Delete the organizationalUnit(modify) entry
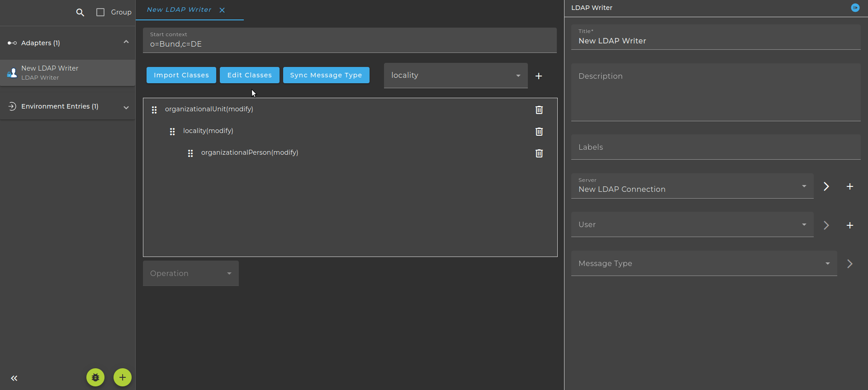 pos(539,110)
